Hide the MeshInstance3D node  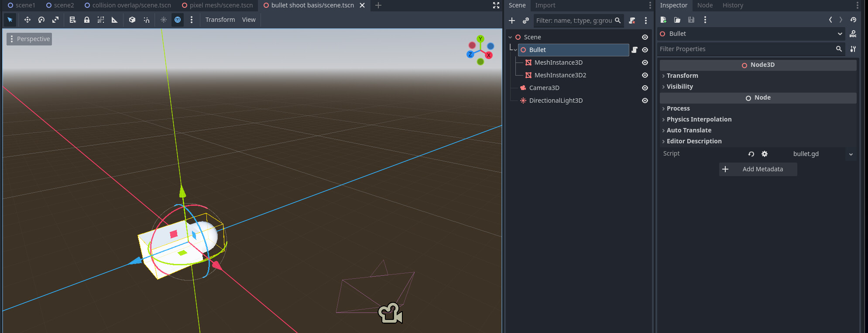coord(645,62)
